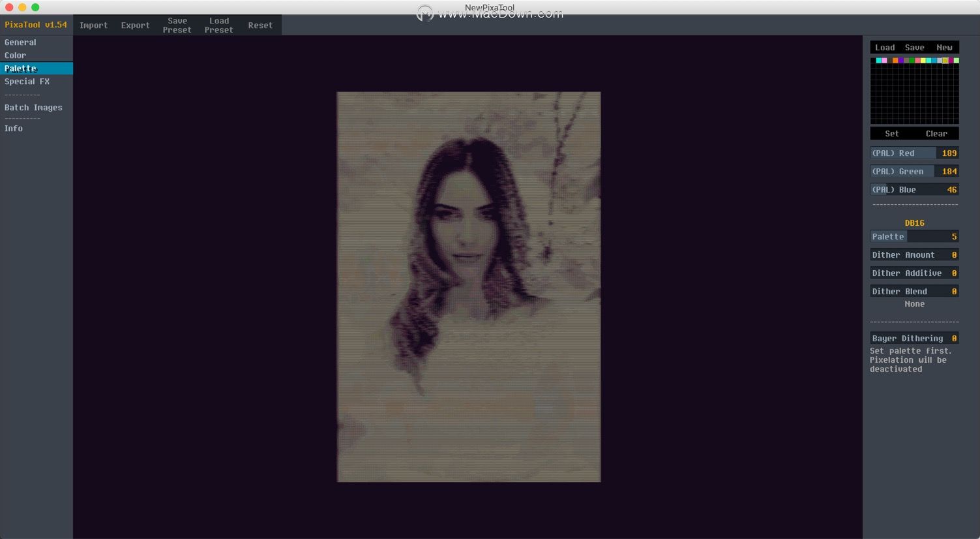Pick the light green palette swatch
Viewport: 980px width, 539px height.
click(x=957, y=61)
